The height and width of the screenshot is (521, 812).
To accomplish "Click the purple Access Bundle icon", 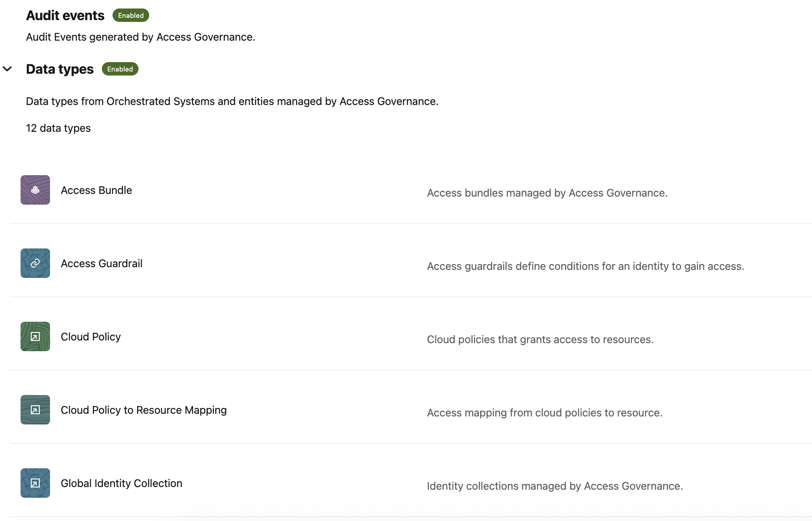I will 35,190.
